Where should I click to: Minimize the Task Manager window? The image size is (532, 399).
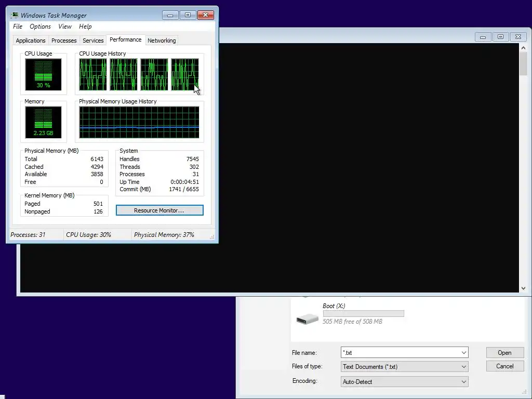point(170,15)
